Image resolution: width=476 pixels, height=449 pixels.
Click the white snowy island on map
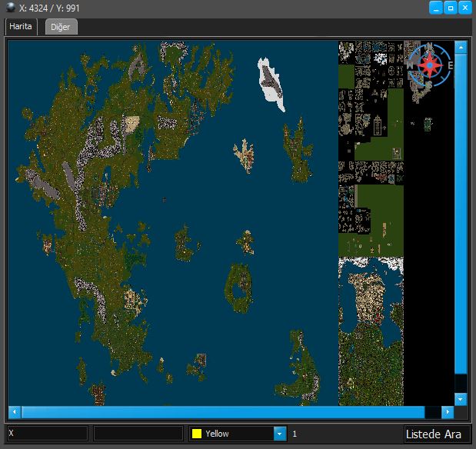tap(271, 84)
